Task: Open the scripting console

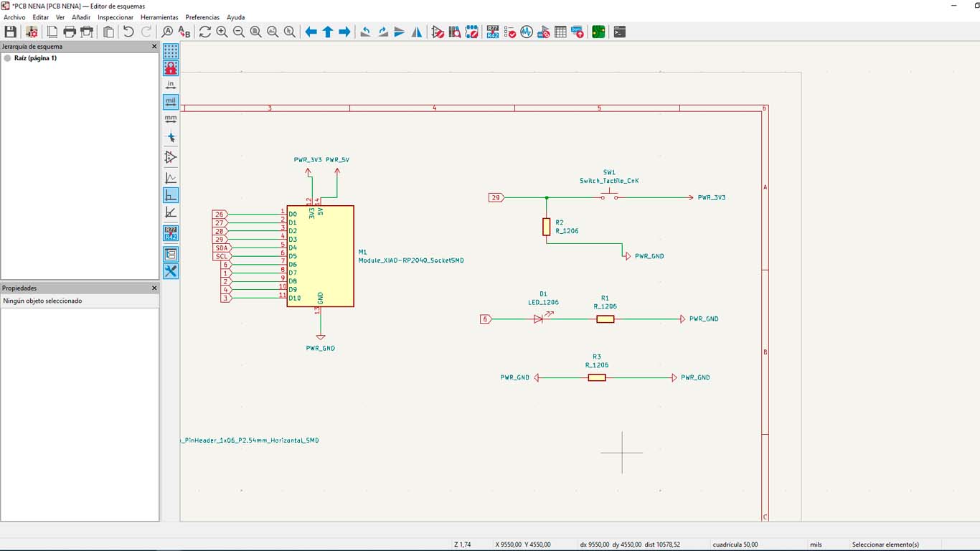Action: (620, 32)
